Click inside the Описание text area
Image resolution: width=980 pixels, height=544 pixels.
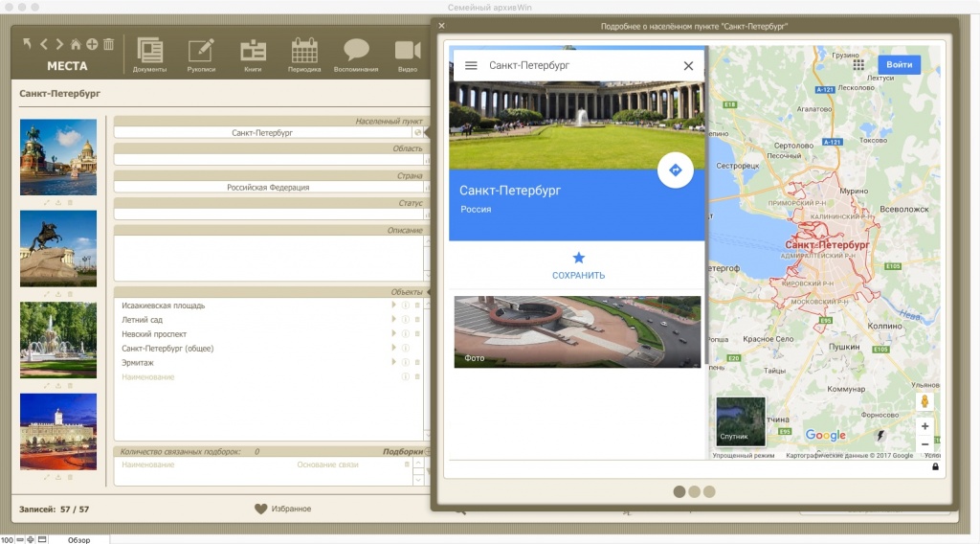coord(269,259)
